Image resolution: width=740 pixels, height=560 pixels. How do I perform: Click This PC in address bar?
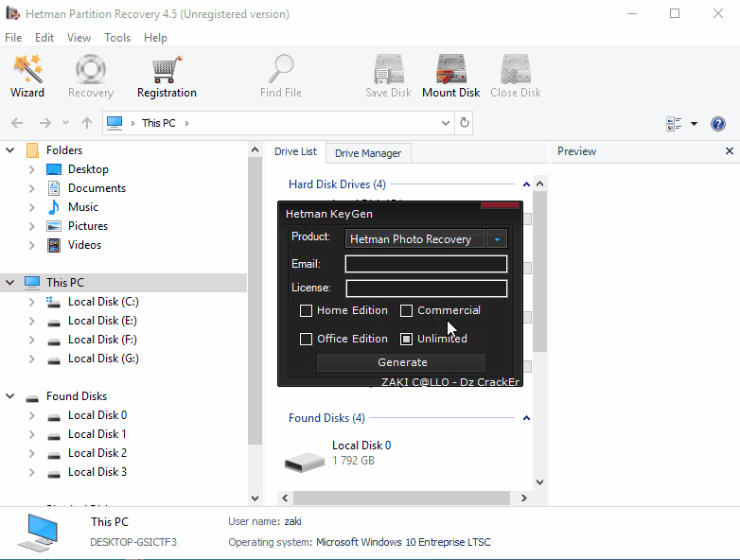[x=159, y=123]
